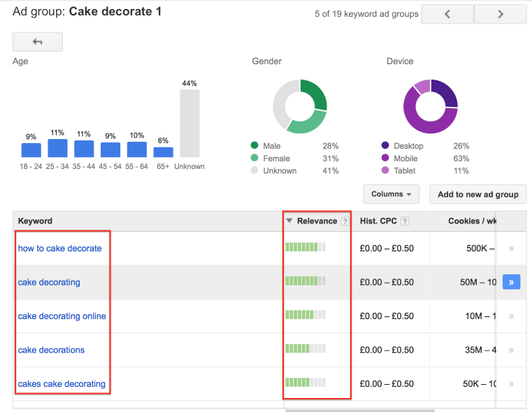The height and width of the screenshot is (412, 532).
Task: Go to the previous keyword ad group
Action: [x=447, y=14]
